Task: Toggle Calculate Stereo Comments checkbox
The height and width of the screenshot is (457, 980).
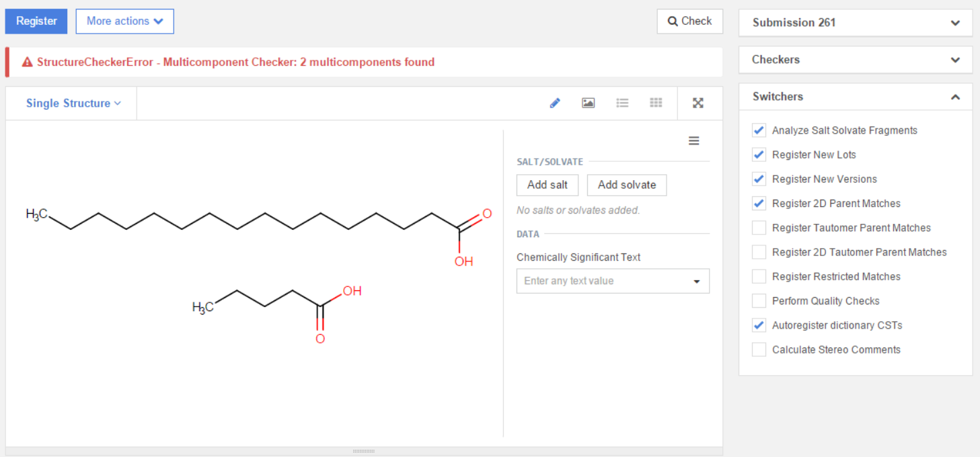Action: [x=759, y=349]
